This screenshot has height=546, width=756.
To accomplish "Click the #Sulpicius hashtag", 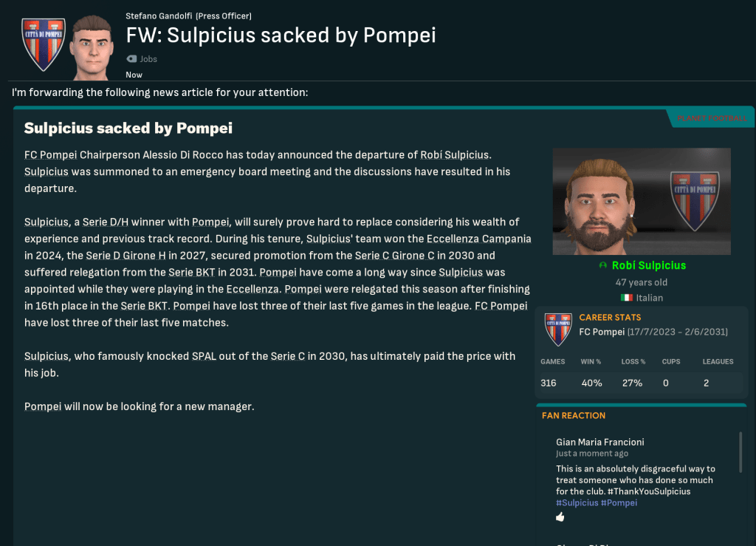I will point(577,502).
